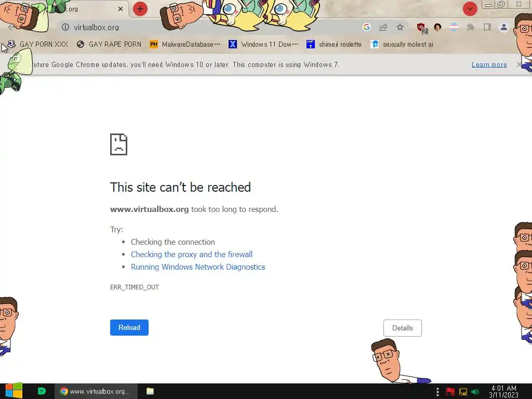The width and height of the screenshot is (532, 399).
Task: Open the Windows Start menu
Action: [x=14, y=391]
